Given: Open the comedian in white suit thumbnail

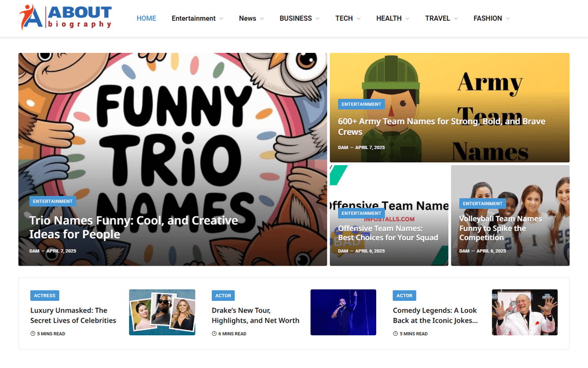Looking at the screenshot, I should coord(525,312).
